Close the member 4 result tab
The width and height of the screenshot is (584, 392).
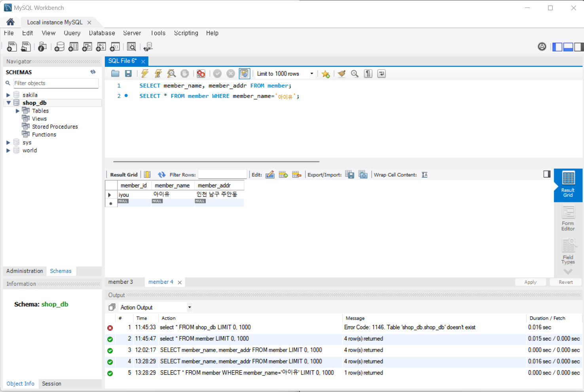coord(180,282)
